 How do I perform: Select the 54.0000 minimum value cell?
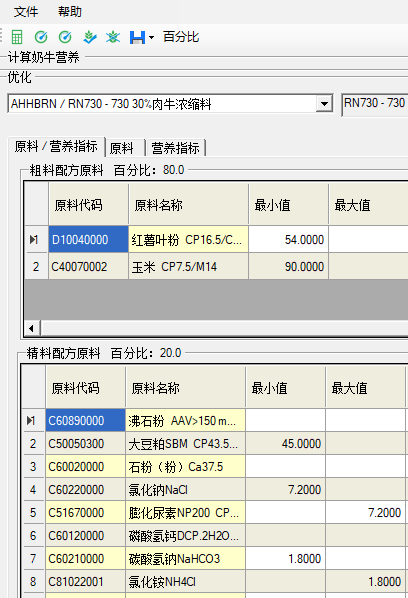289,240
